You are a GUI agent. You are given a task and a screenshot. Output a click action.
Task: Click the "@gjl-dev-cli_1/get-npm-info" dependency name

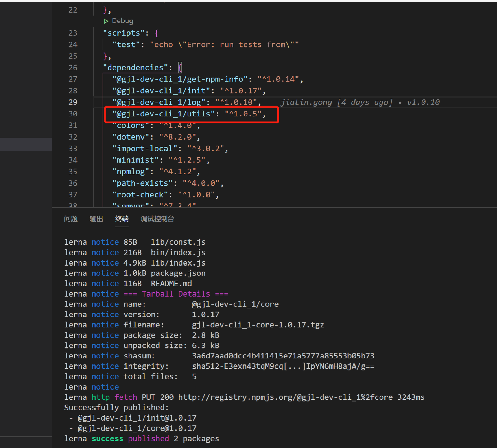(x=180, y=79)
